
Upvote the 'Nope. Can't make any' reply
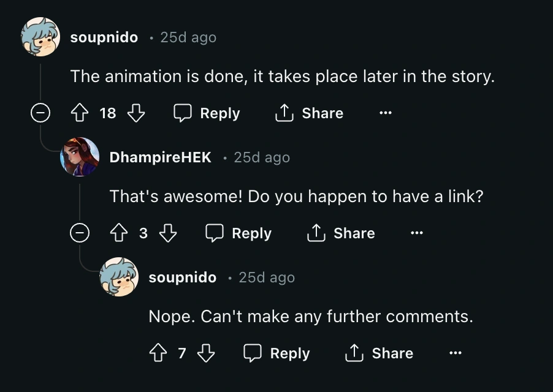[158, 353]
